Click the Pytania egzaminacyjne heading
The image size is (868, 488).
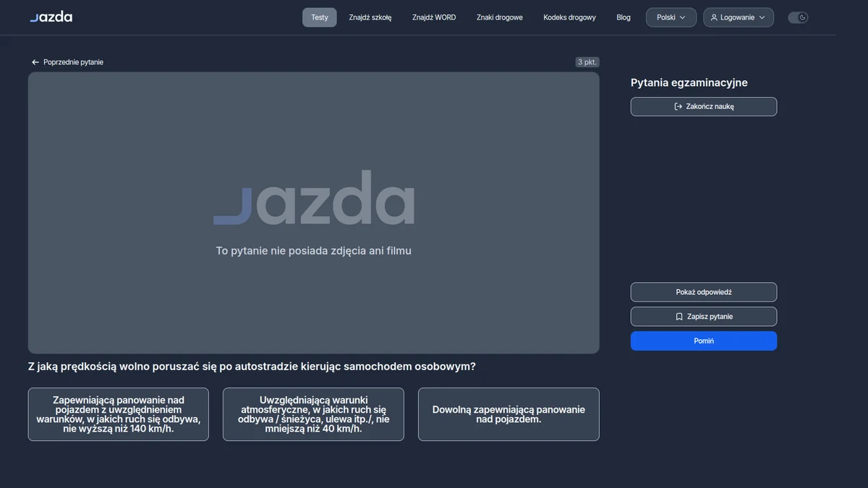coord(689,82)
